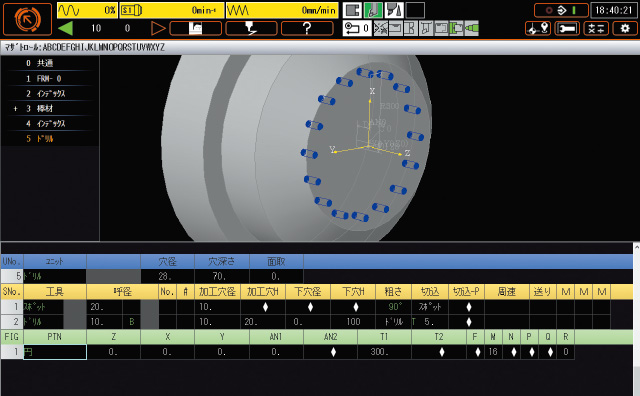The height and width of the screenshot is (396, 640).
Task: Expand the 棒材 unit tree node
Action: tap(16, 109)
